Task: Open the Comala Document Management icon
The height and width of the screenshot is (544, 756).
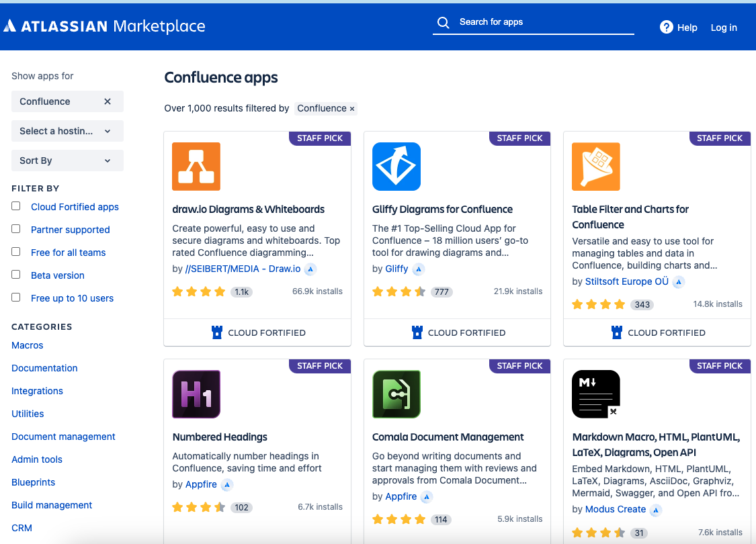Action: click(x=396, y=394)
